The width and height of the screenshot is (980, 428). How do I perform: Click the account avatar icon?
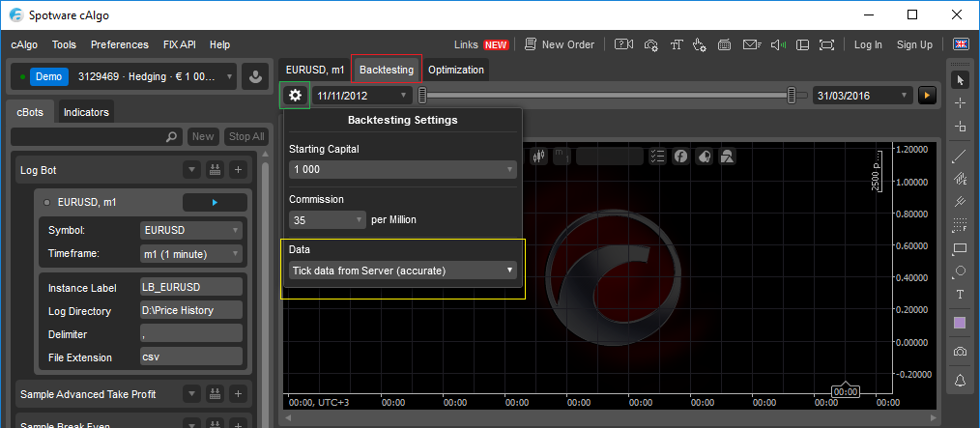255,77
